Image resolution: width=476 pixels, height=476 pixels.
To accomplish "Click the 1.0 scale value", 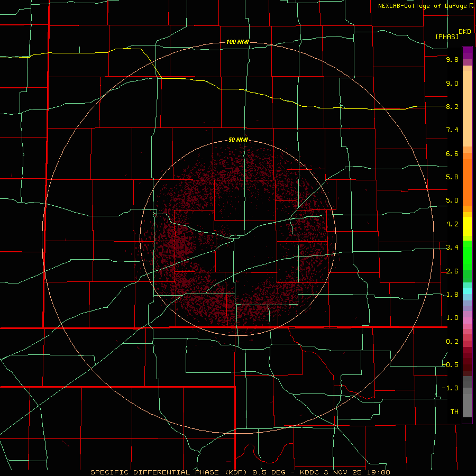I will (452, 318).
